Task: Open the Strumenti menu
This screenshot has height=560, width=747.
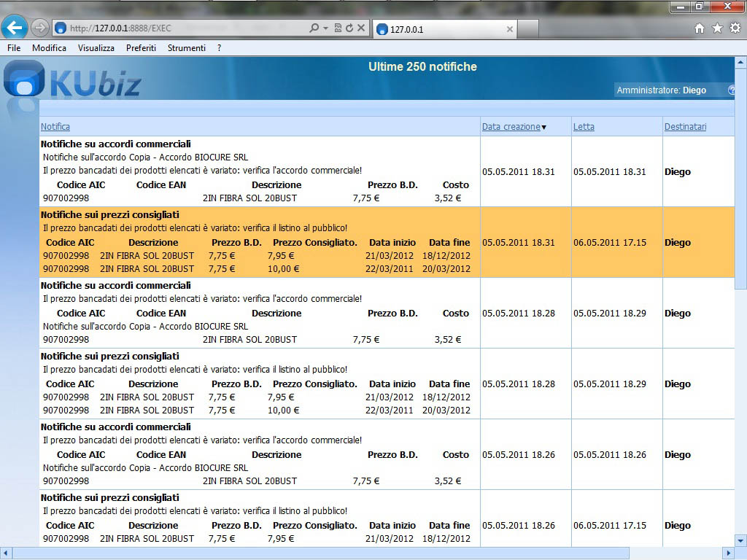Action: (x=186, y=48)
